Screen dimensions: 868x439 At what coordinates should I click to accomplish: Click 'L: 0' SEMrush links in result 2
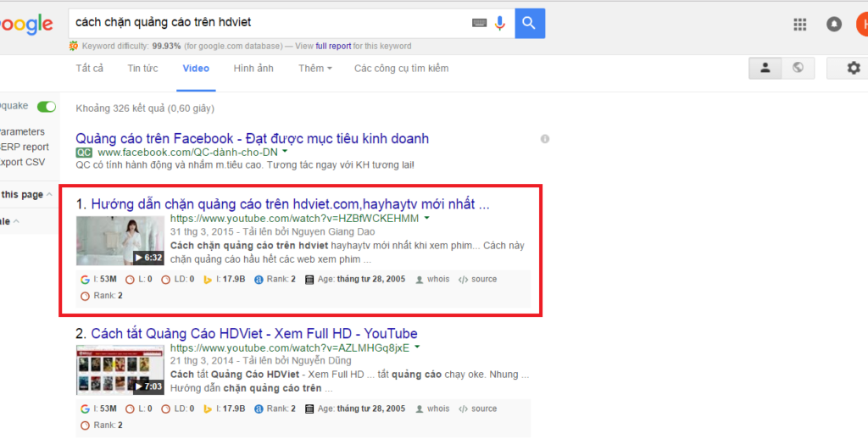tap(138, 409)
